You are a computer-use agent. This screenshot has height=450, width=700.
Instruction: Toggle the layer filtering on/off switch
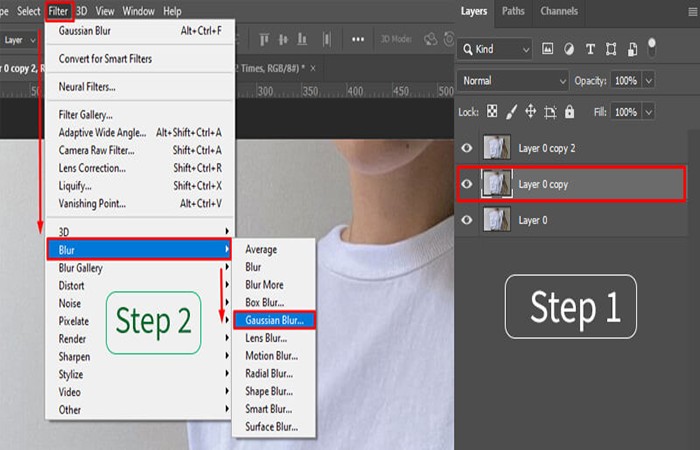pyautogui.click(x=652, y=48)
